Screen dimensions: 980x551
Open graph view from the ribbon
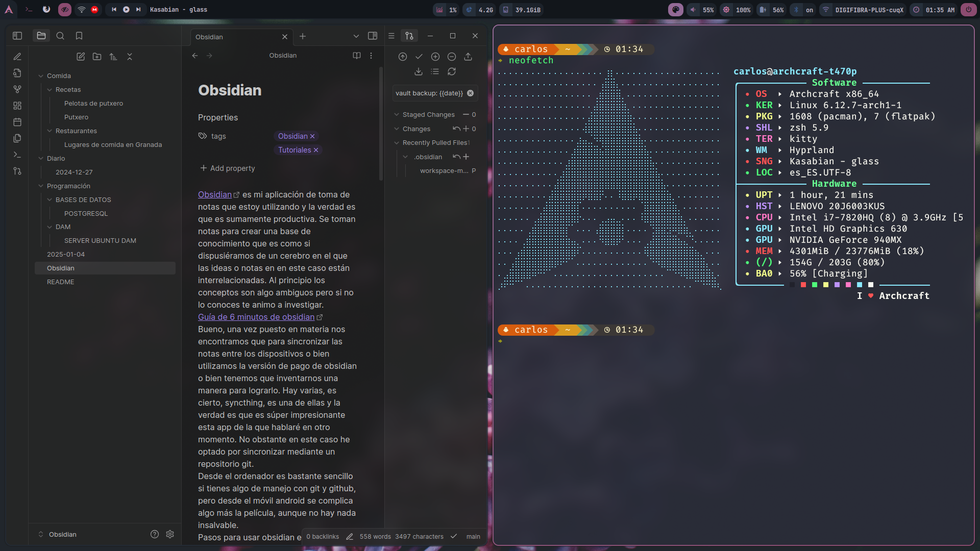[x=17, y=89]
